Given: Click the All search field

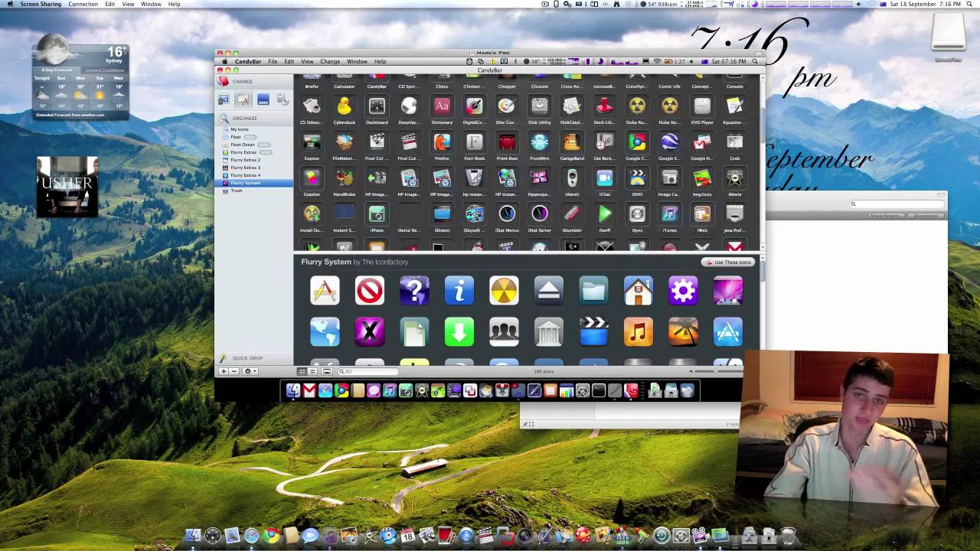Looking at the screenshot, I should (x=367, y=371).
